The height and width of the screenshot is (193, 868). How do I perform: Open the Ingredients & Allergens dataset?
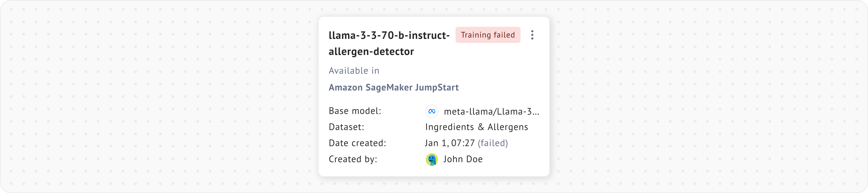coord(476,127)
